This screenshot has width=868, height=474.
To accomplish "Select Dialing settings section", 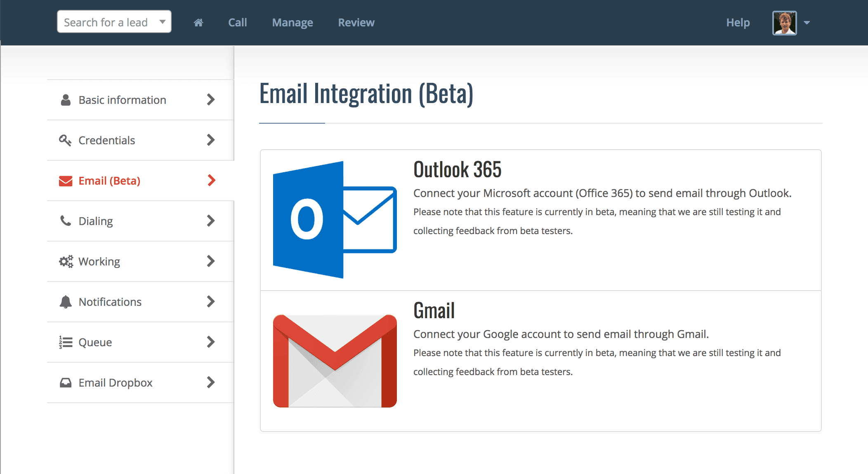I will (140, 221).
